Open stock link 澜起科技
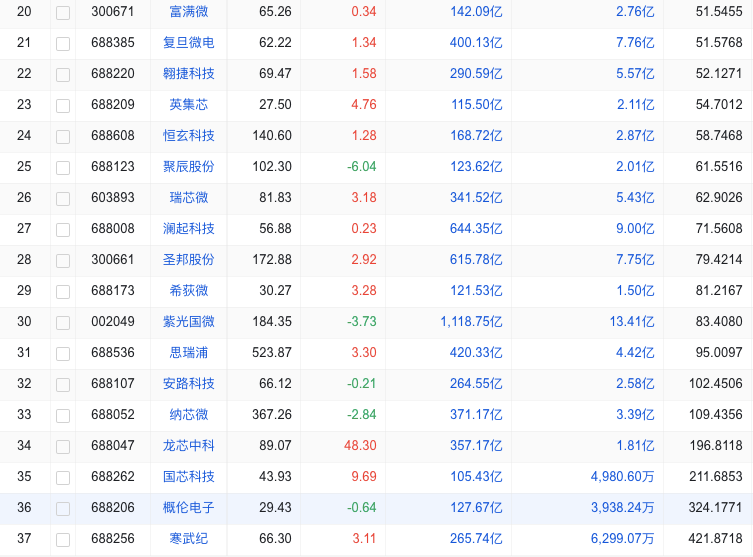 (x=189, y=228)
